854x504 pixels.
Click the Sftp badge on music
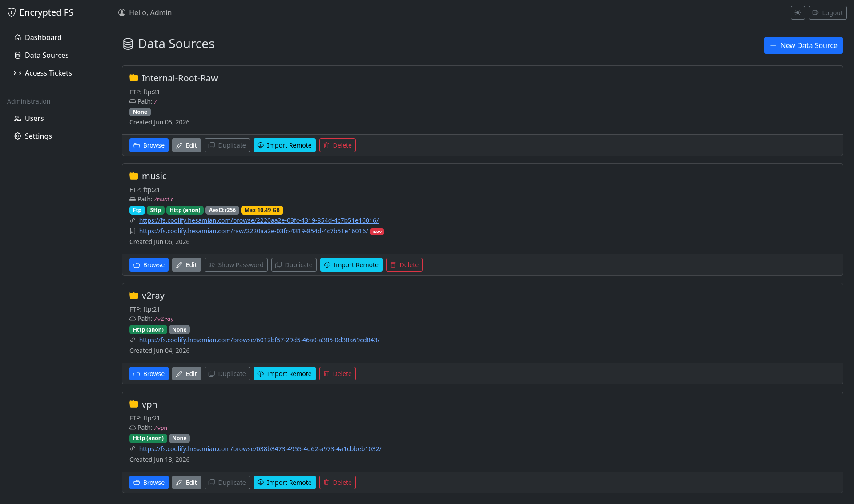click(x=155, y=210)
